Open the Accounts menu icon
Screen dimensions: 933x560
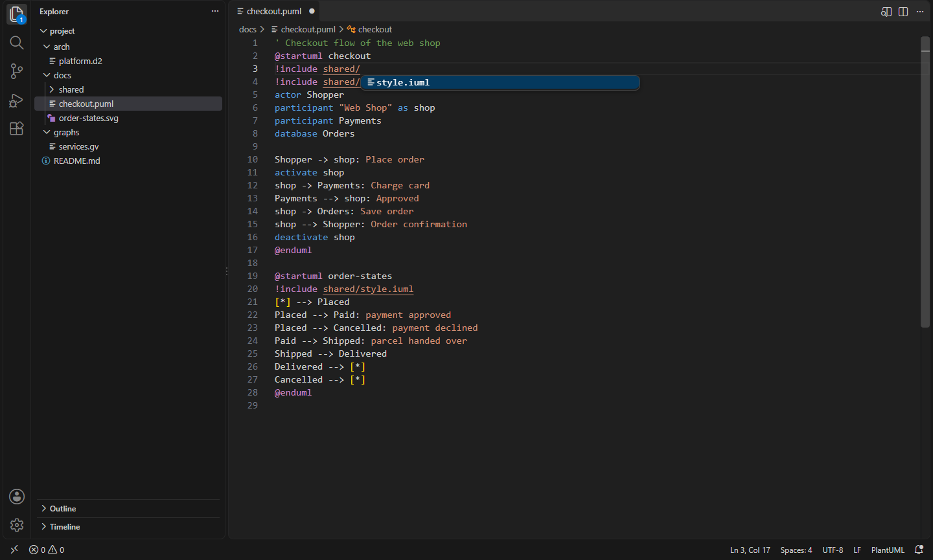[x=17, y=497]
